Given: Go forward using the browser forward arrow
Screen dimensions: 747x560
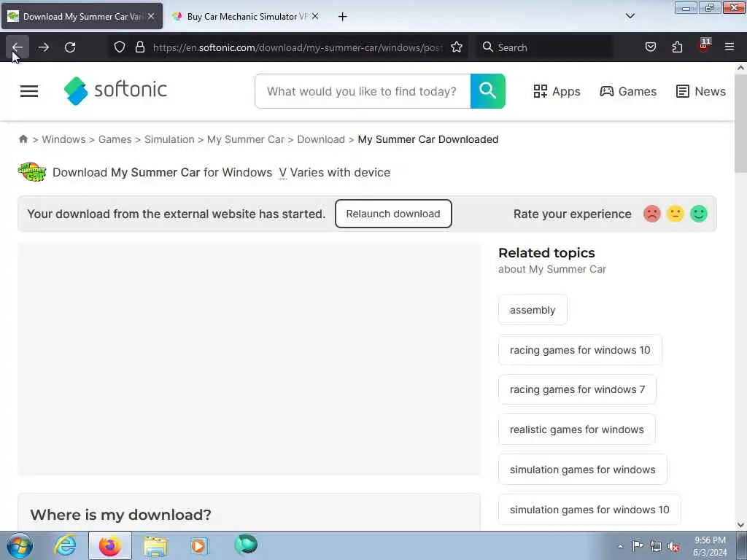Looking at the screenshot, I should [x=44, y=47].
